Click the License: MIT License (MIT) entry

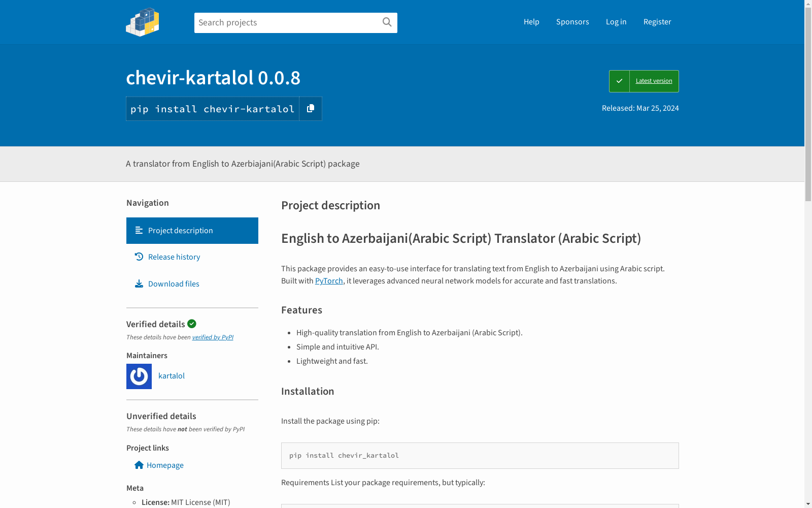186,502
